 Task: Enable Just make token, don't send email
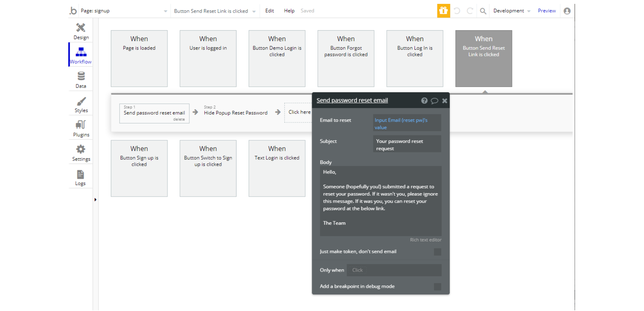437,252
